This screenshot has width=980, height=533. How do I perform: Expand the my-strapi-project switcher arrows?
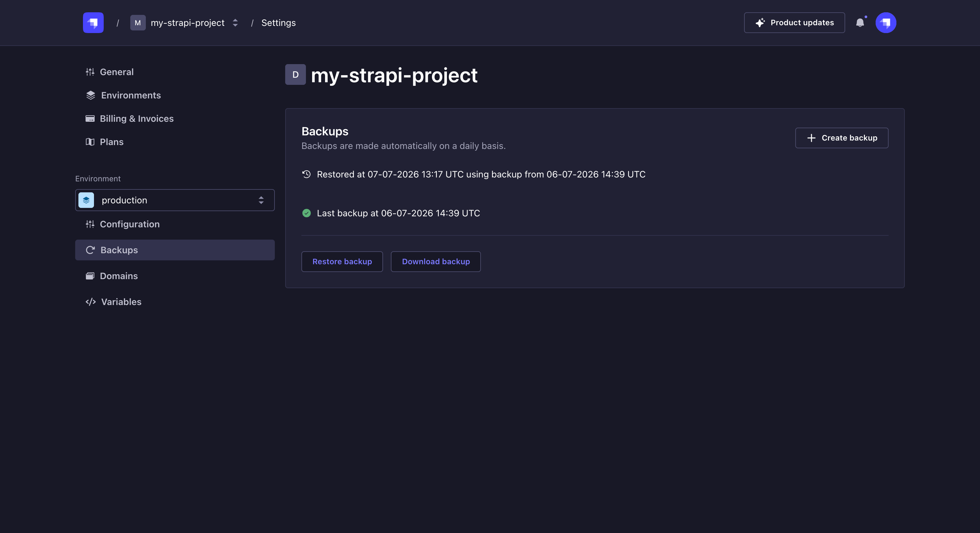coord(235,23)
